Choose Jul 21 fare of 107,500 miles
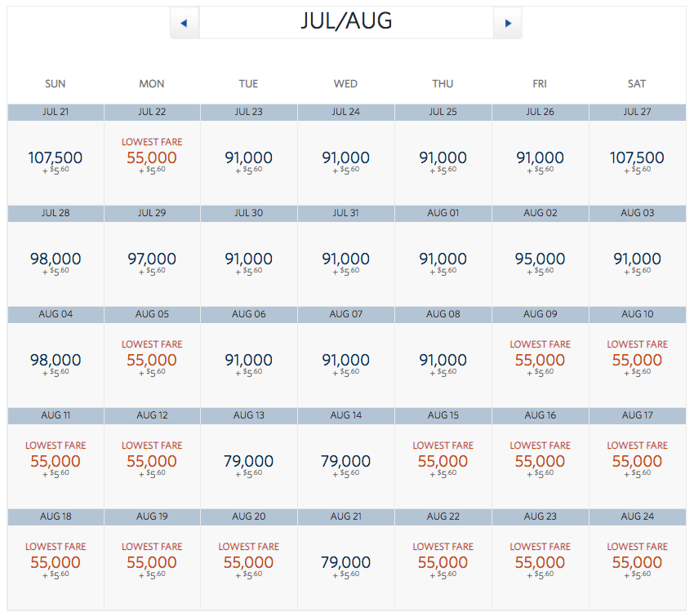This screenshot has height=616, width=694. coord(55,157)
